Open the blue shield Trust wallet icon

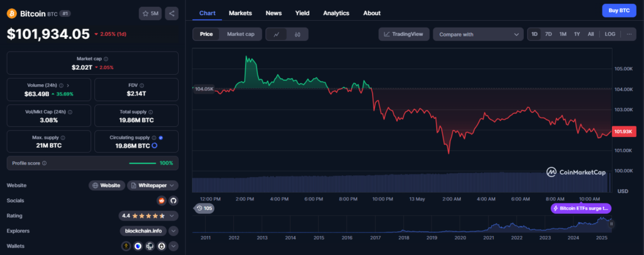(138, 246)
